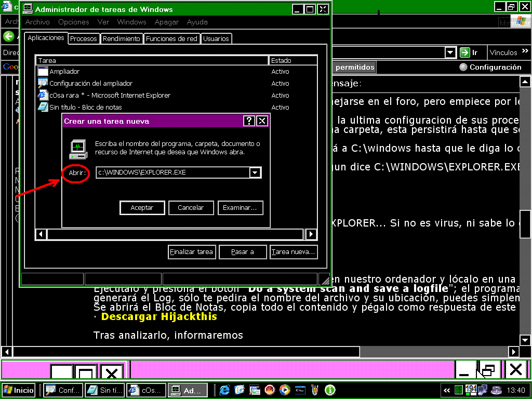This screenshot has height=399, width=532.
Task: Switch to the Rendimiento tab
Action: (x=122, y=38)
